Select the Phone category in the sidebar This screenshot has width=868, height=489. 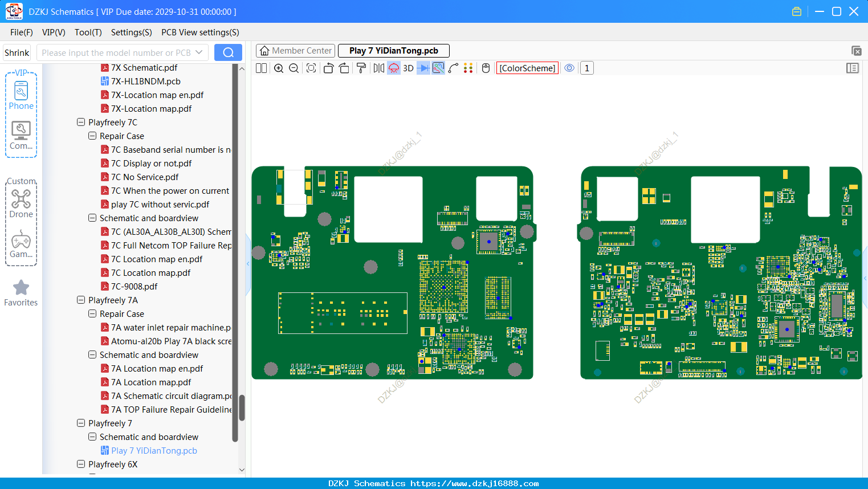[21, 96]
